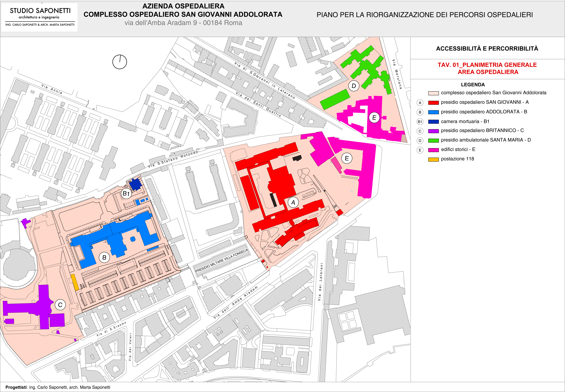Click the circled C marker on the map

[60, 305]
